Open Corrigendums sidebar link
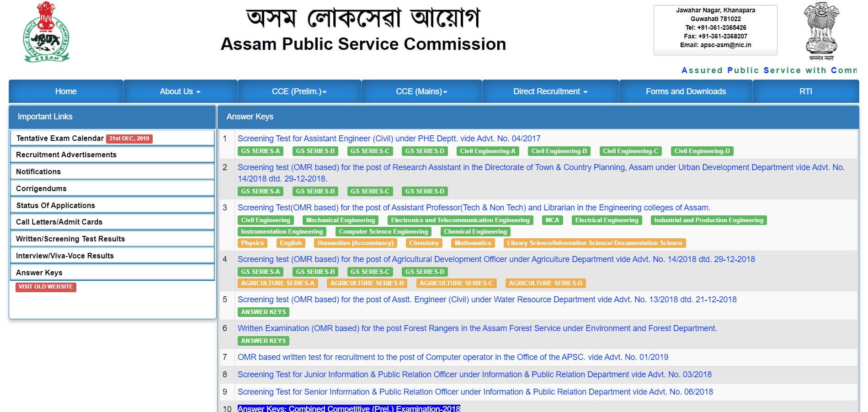 [112, 188]
